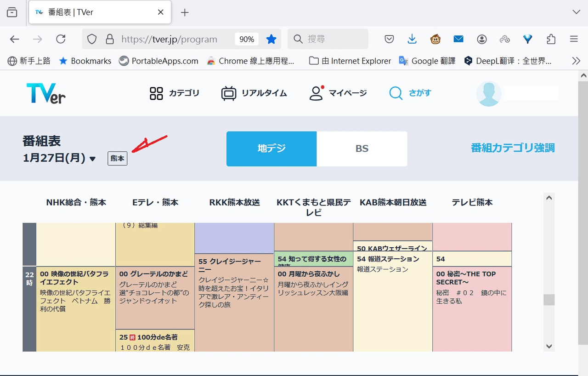The width and height of the screenshot is (588, 376).
Task: Click the 90% zoom level indicator
Action: (247, 39)
